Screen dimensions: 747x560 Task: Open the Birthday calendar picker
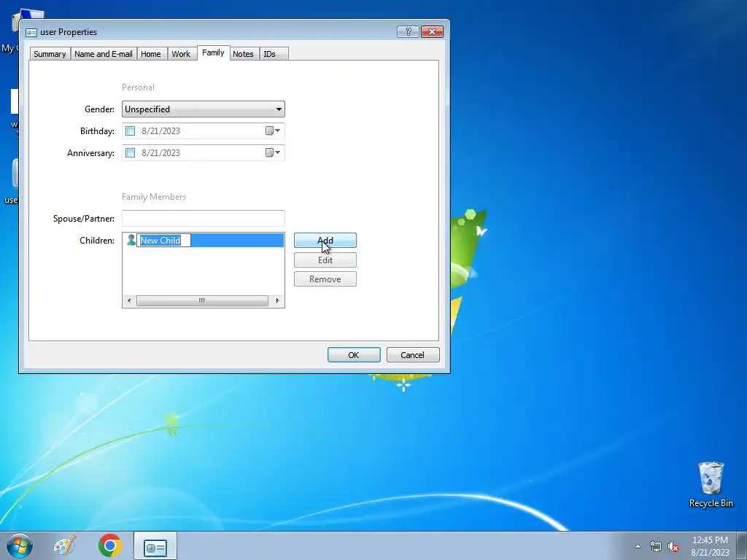(x=273, y=131)
